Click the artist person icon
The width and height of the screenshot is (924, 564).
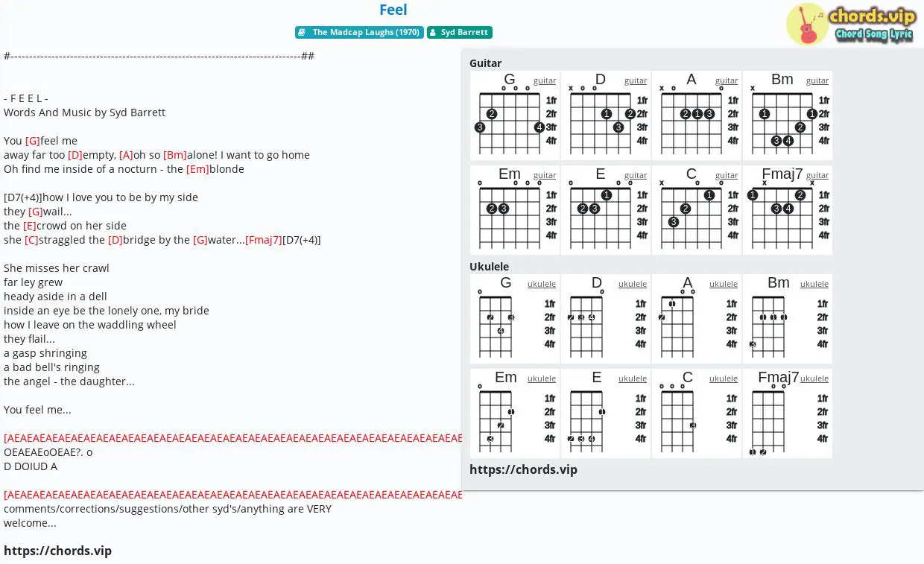pos(432,33)
